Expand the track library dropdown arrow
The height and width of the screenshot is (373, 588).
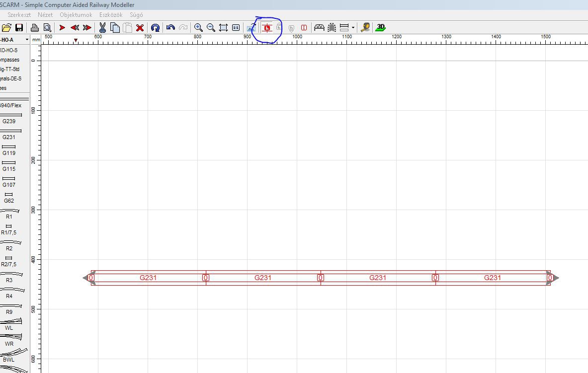pyautogui.click(x=27, y=40)
